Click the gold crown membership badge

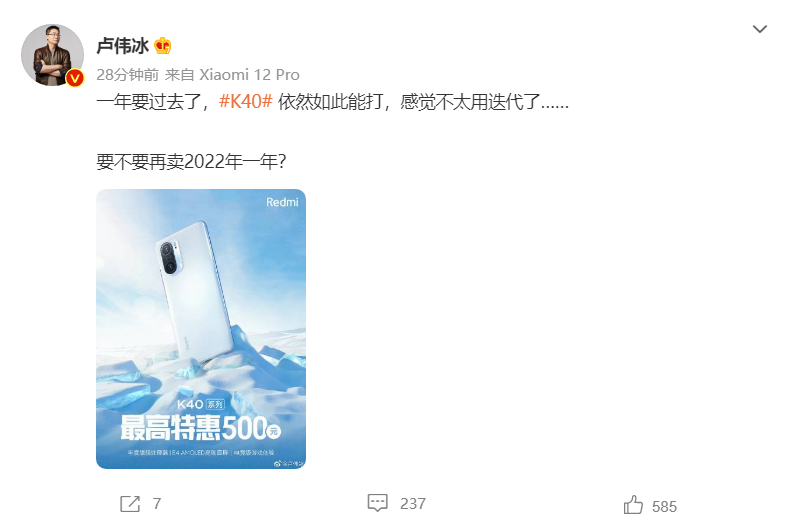(x=162, y=46)
